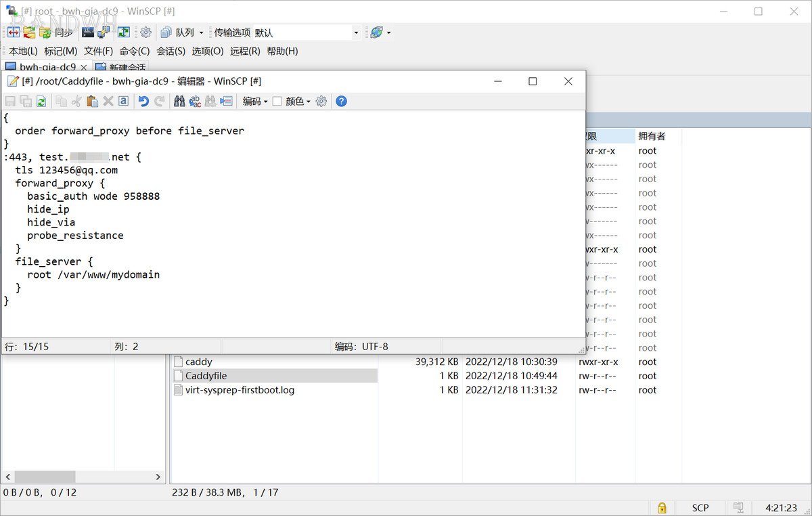This screenshot has height=516, width=812.
Task: Open the PuTTY session icon in the main toolbar
Action: [x=104, y=32]
